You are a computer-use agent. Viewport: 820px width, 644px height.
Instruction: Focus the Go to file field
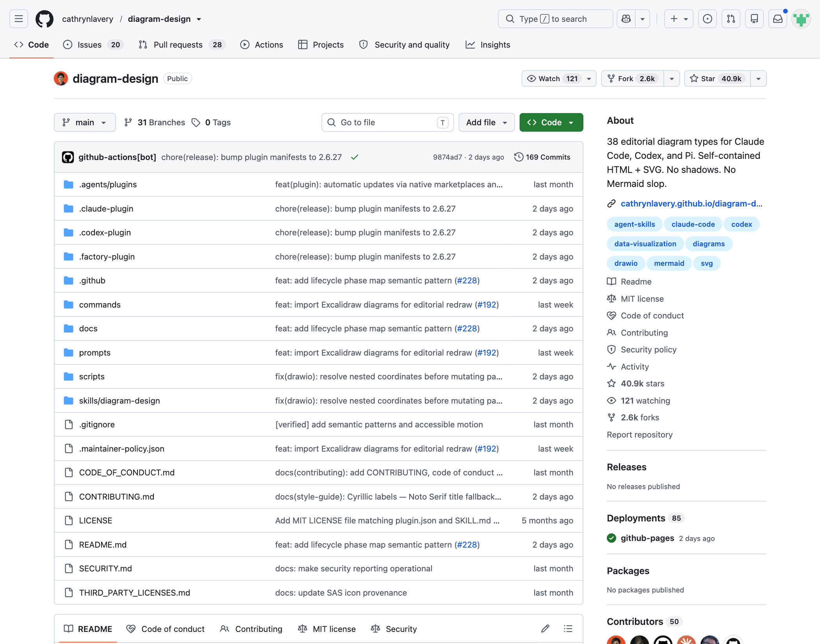coord(387,122)
